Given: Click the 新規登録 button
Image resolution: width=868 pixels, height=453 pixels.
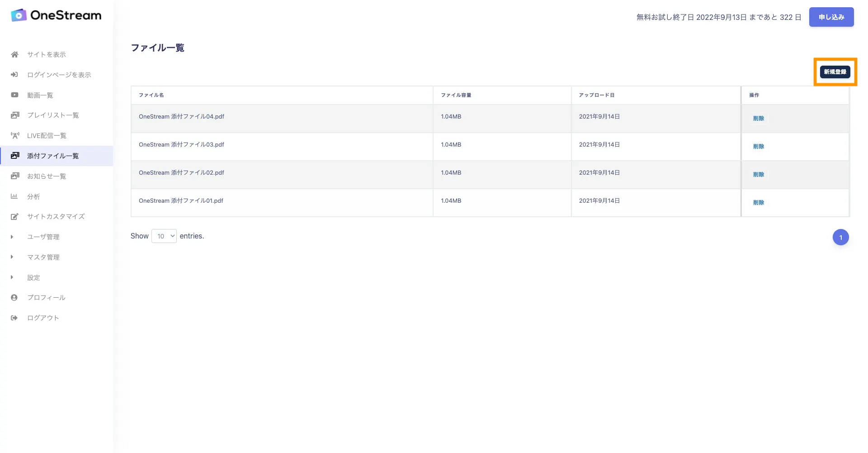Looking at the screenshot, I should pyautogui.click(x=835, y=72).
